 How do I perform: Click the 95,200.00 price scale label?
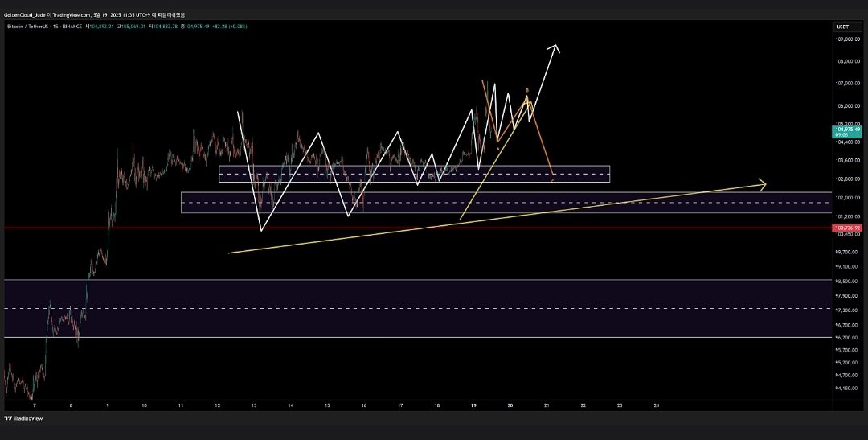point(846,363)
